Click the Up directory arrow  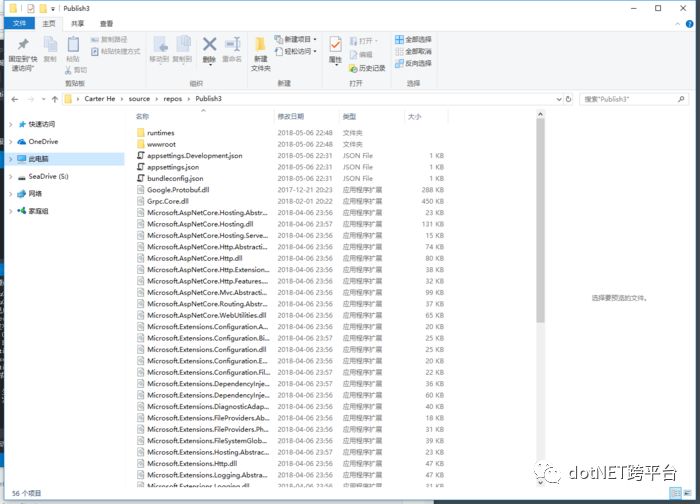pyautogui.click(x=54, y=99)
